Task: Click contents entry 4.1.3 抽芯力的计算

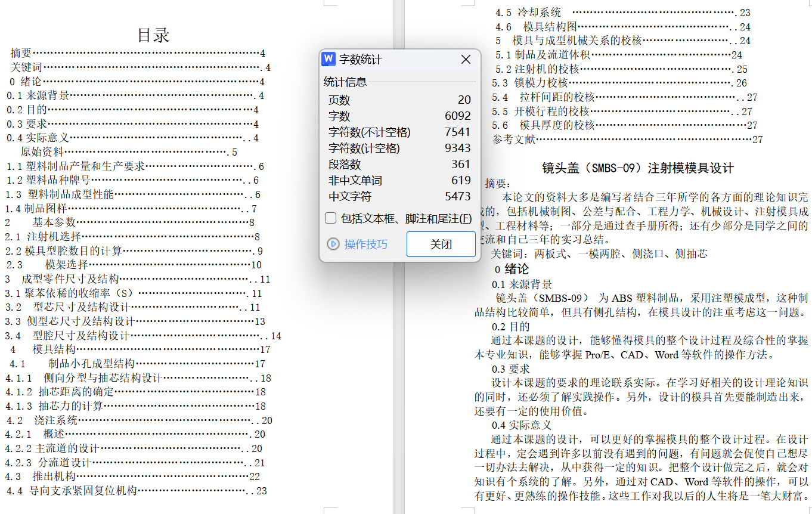Action: click(136, 406)
